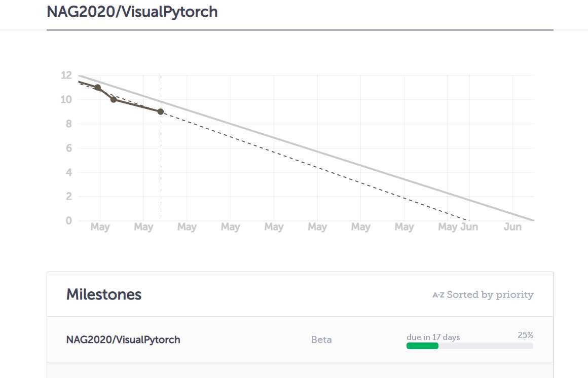Select the burndown data point at 9
The height and width of the screenshot is (378, 588).
(x=160, y=111)
